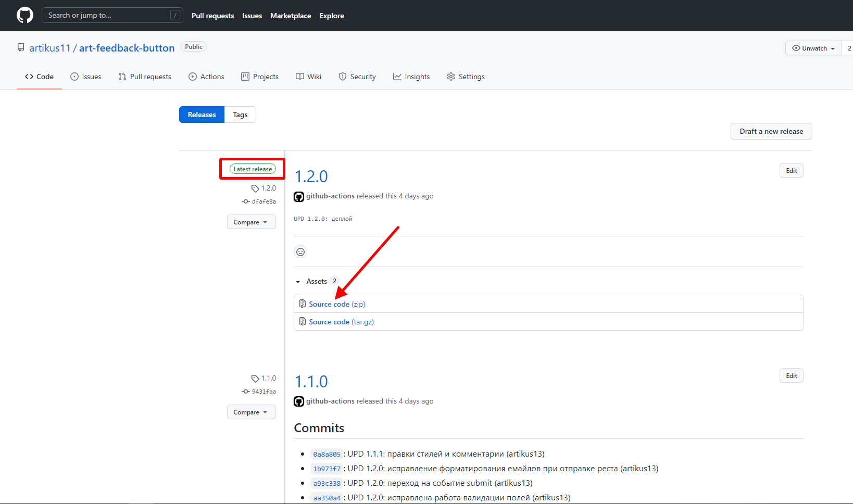Open the Compare dropdown for 1.2.0
Image resolution: width=853 pixels, height=504 pixels.
[x=252, y=222]
